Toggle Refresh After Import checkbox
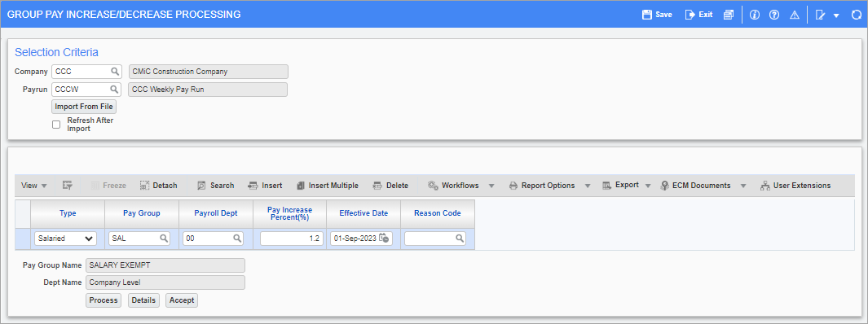Viewport: 868px width, 324px height. point(56,125)
